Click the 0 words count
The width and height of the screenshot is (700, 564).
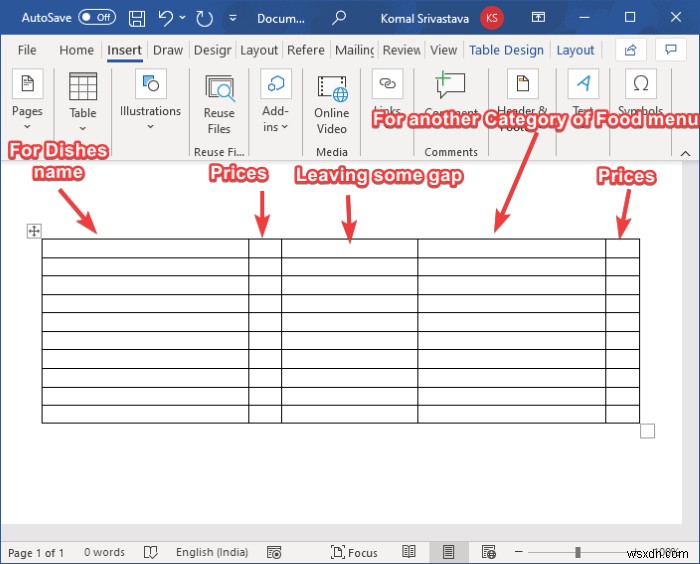pos(104,552)
